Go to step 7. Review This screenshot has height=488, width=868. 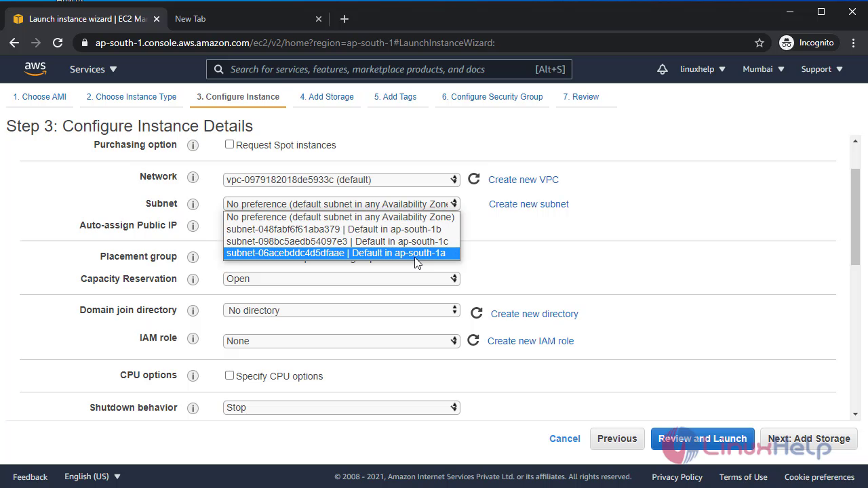581,97
